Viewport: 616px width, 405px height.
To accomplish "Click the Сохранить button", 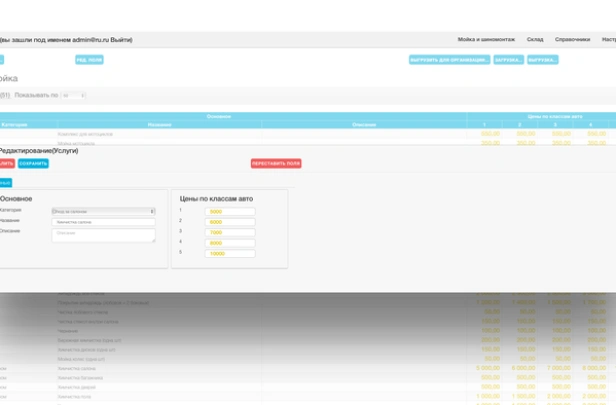I will [x=33, y=163].
